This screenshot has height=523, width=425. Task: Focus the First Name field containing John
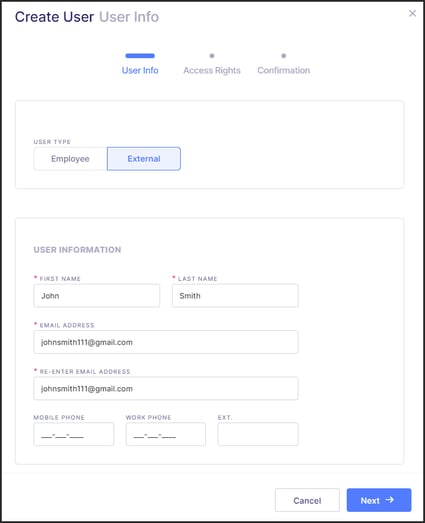[x=97, y=296]
